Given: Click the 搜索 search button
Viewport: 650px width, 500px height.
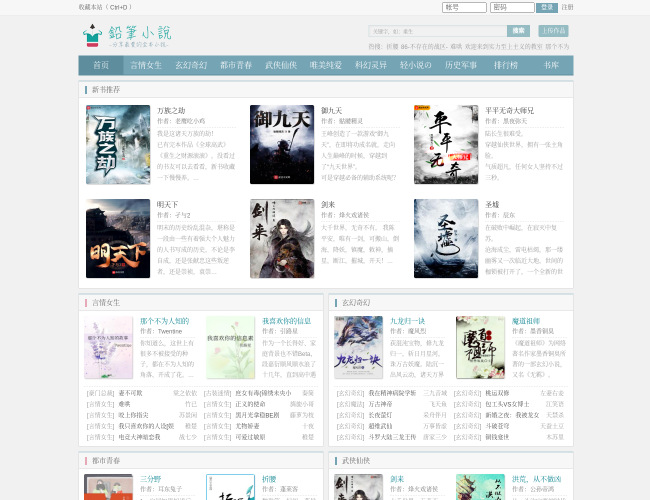Looking at the screenshot, I should pyautogui.click(x=518, y=31).
